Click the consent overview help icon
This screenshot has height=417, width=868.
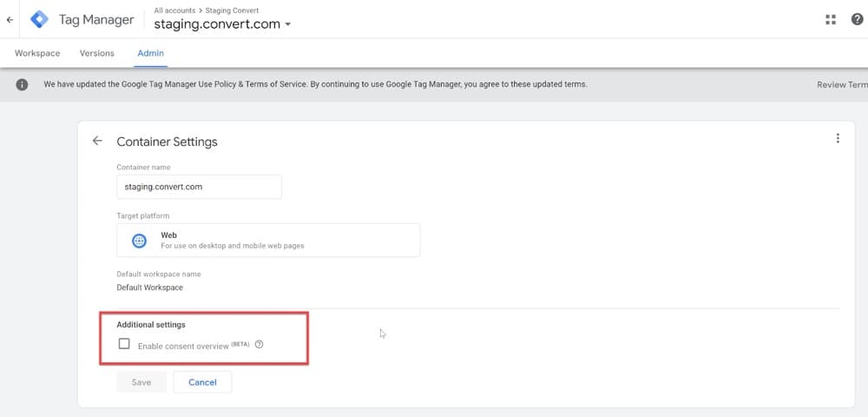pos(260,345)
